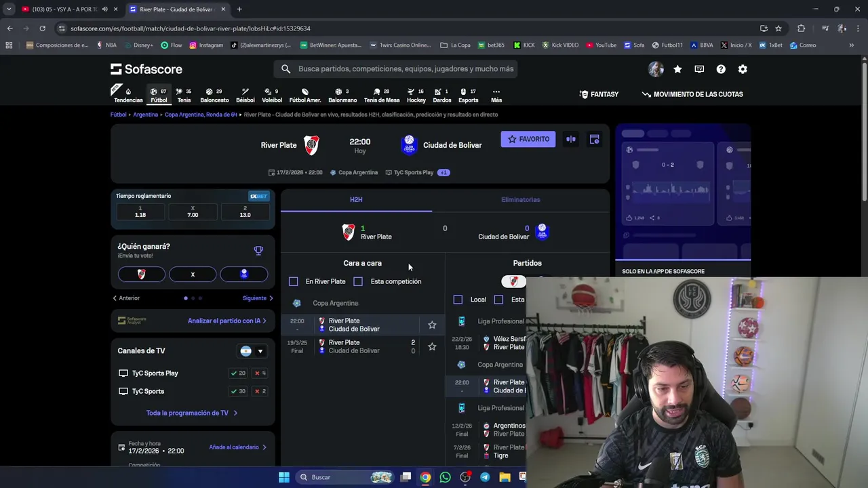Open Chrome tab search dropdown arrow

[x=9, y=9]
